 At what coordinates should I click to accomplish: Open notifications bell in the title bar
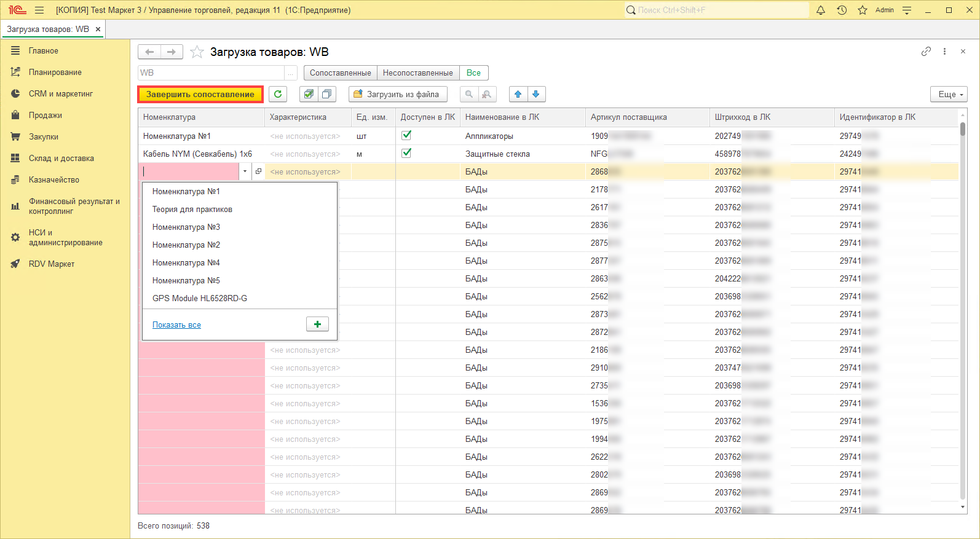821,10
